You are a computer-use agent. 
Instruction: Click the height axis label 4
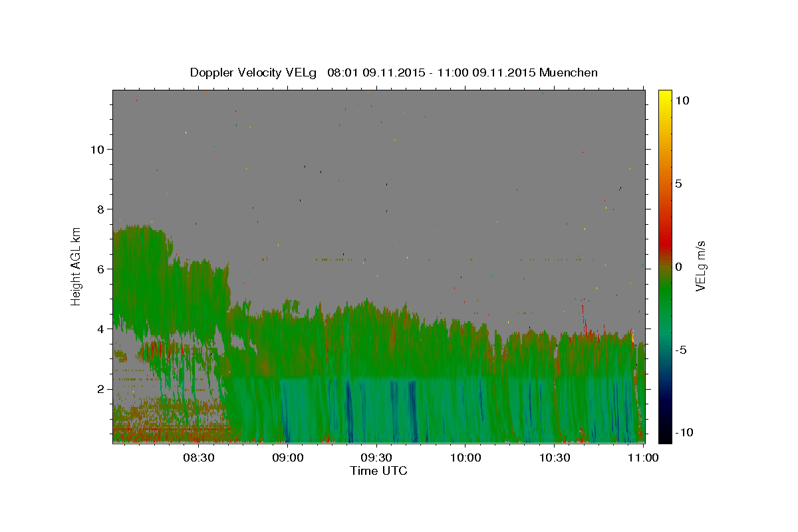click(x=102, y=329)
